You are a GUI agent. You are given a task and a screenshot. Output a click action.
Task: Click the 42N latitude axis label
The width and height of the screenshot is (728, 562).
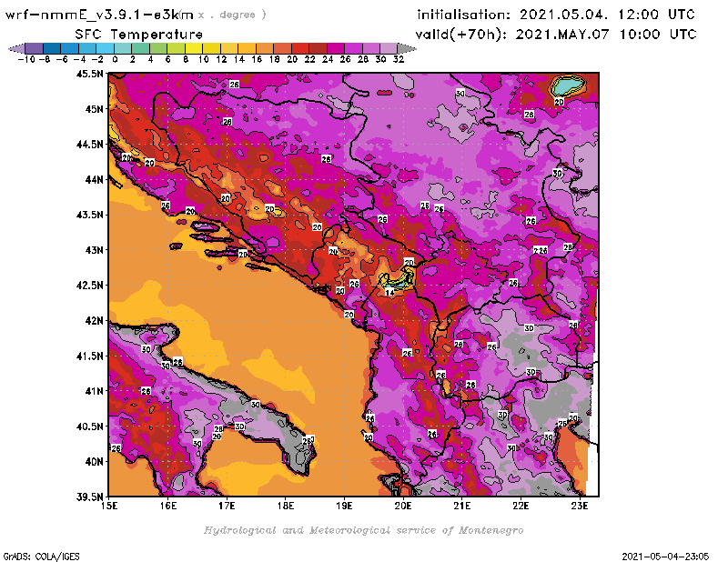(x=92, y=320)
